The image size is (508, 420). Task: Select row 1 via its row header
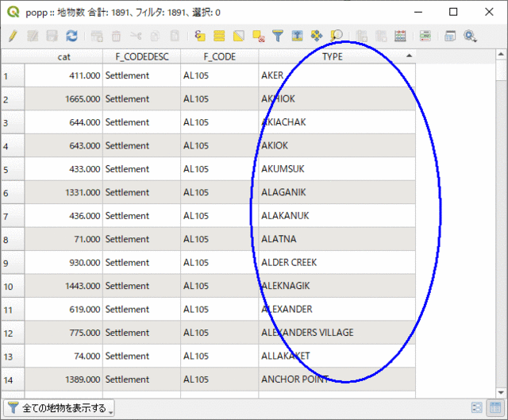coord(13,75)
